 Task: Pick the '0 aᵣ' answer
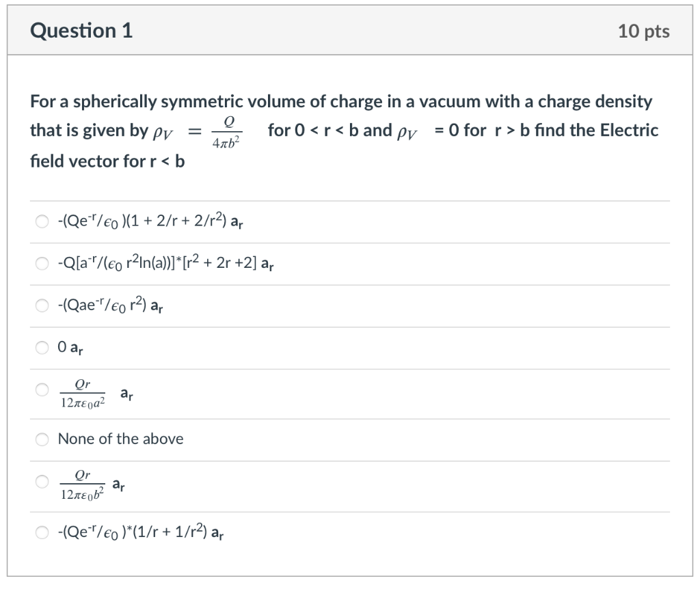42,347
